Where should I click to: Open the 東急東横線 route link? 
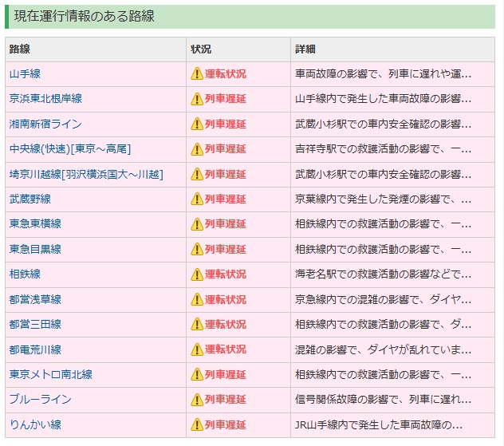click(x=35, y=224)
